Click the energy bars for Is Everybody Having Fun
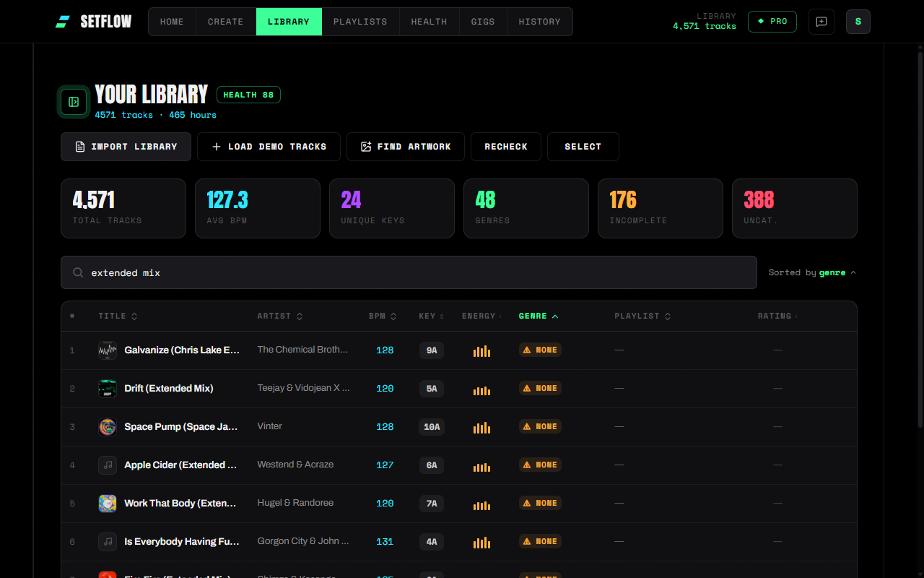The width and height of the screenshot is (924, 578). [x=481, y=542]
